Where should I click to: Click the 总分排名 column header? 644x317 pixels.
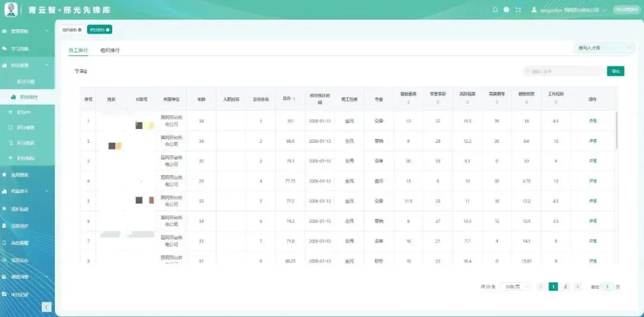(261, 99)
